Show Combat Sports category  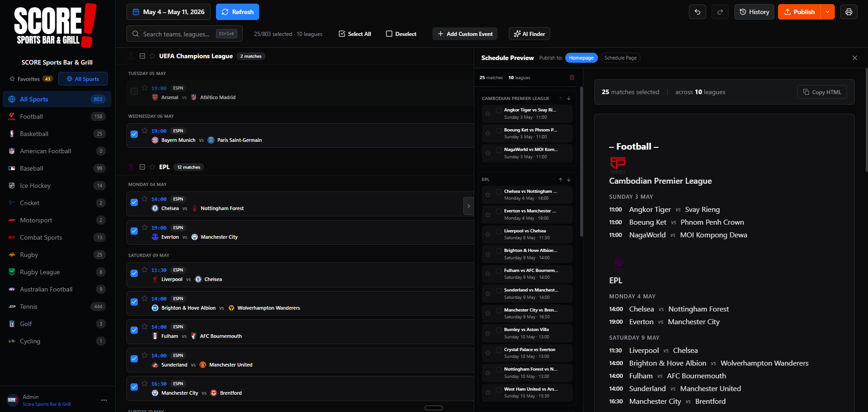click(57, 237)
